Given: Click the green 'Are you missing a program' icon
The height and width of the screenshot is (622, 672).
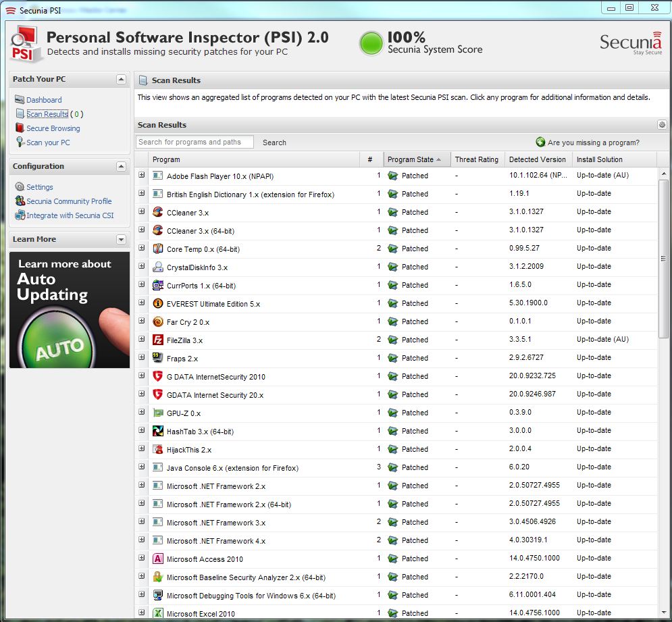Looking at the screenshot, I should [x=540, y=142].
